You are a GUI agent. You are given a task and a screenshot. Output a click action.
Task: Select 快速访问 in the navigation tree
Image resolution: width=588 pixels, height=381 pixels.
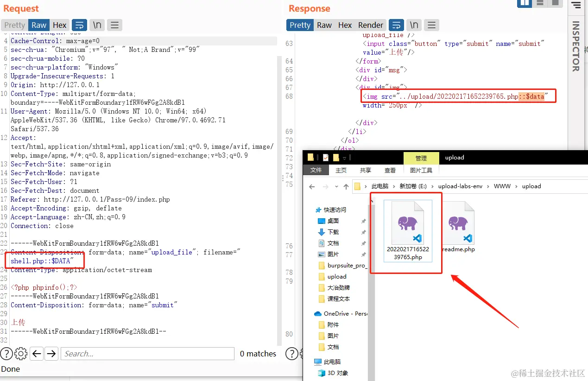(330, 210)
